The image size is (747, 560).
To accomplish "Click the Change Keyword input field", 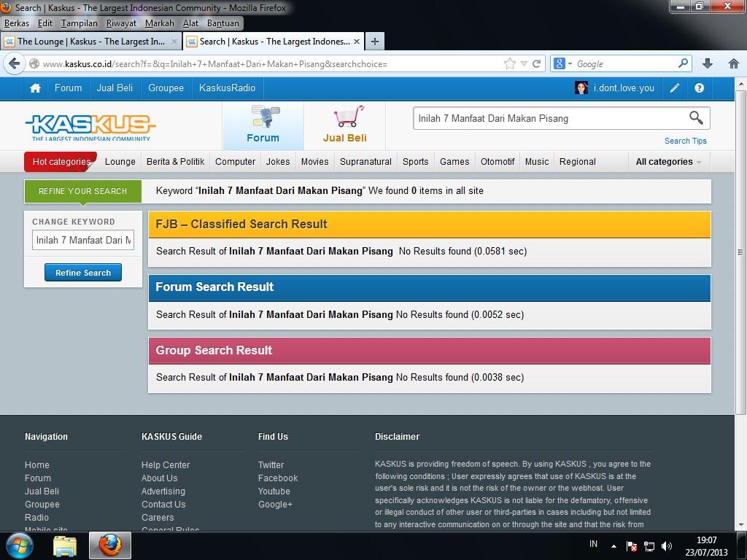I will [x=83, y=240].
